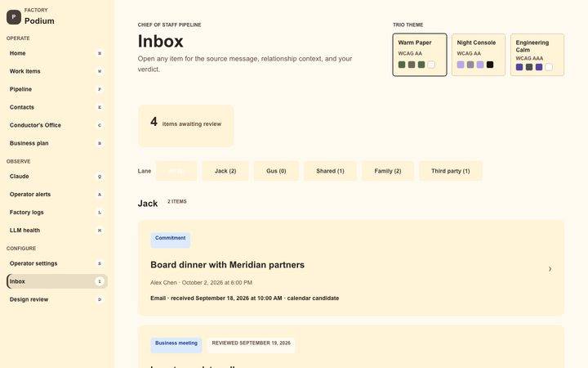The width and height of the screenshot is (588, 368).
Task: Click the 'Inbox' page heading
Action: click(x=161, y=41)
